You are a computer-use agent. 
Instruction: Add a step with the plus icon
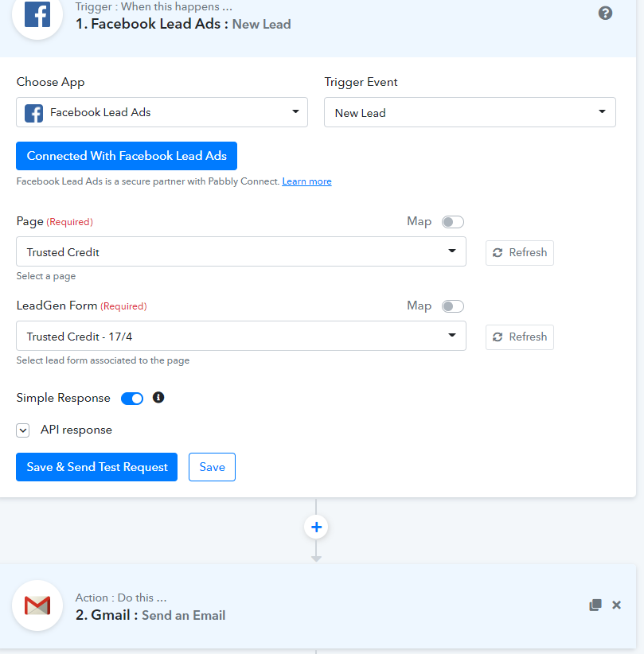pos(316,527)
